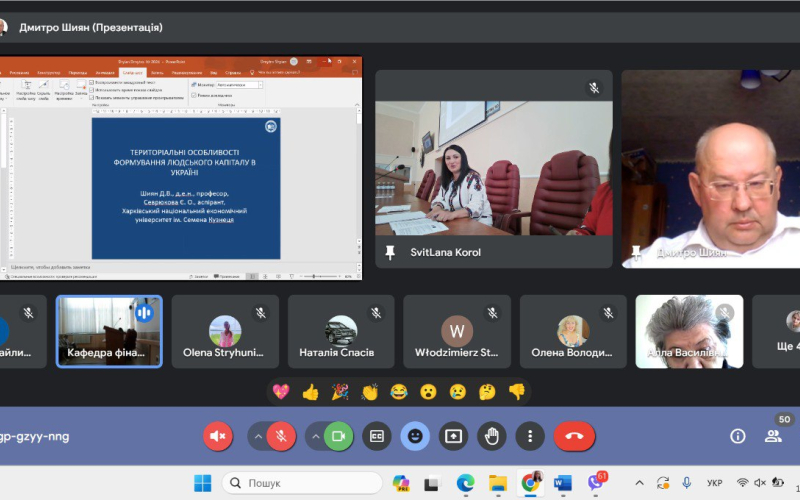Open File Explorer from taskbar
Screen dimensions: 800x500
[497, 483]
